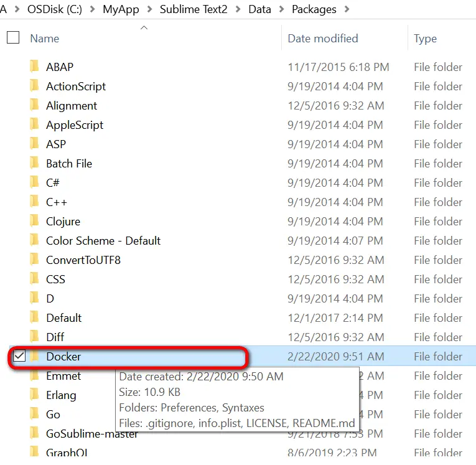Click the 12/1/2017 2:14 PM date cell
The width and height of the screenshot is (476, 465).
[335, 317]
